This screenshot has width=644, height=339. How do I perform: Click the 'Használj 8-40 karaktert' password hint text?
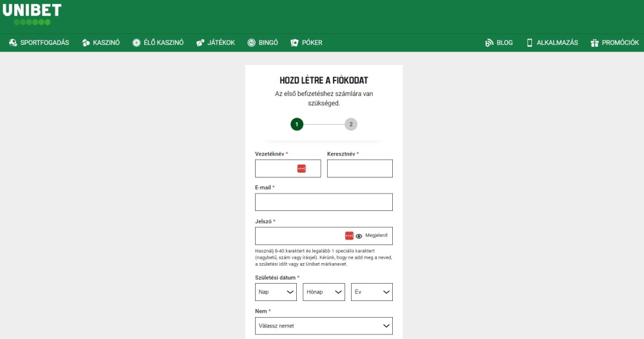(x=324, y=257)
